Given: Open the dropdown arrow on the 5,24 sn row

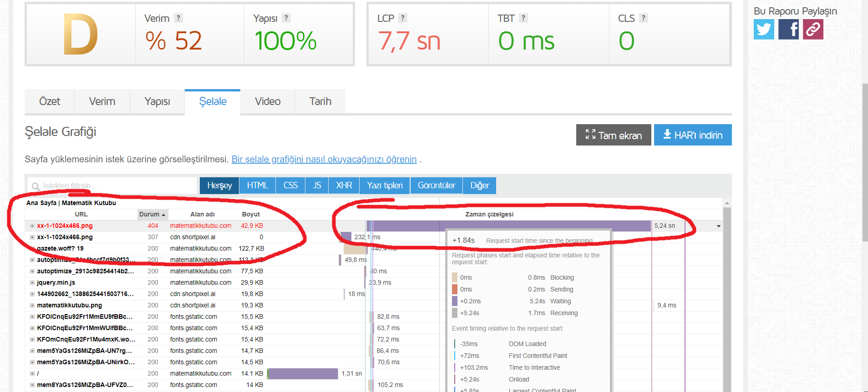Looking at the screenshot, I should pyautogui.click(x=719, y=226).
